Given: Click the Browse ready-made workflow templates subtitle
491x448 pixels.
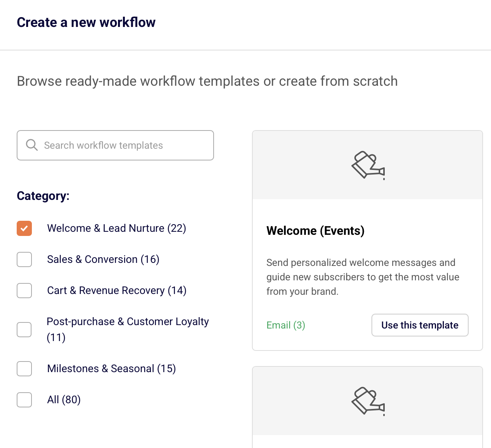Looking at the screenshot, I should click(x=207, y=81).
